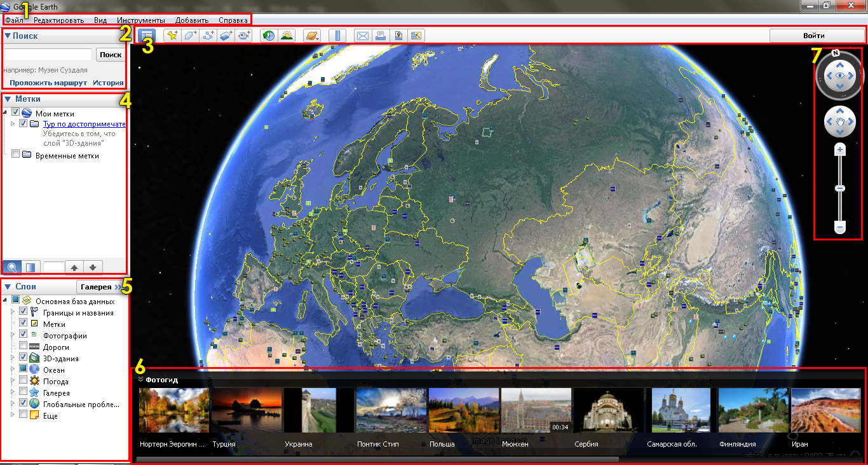Screen dimensions: 868x465
Task: Open the Вид menu
Action: pos(100,20)
